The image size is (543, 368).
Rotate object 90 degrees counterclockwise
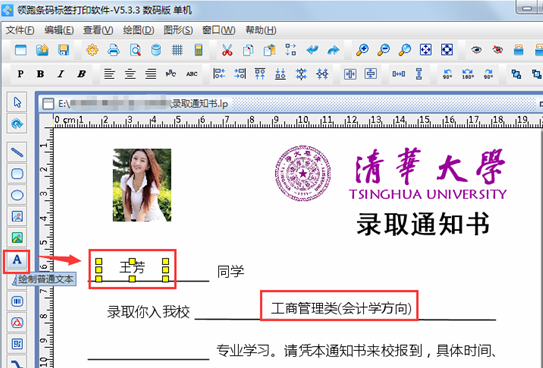point(447,74)
